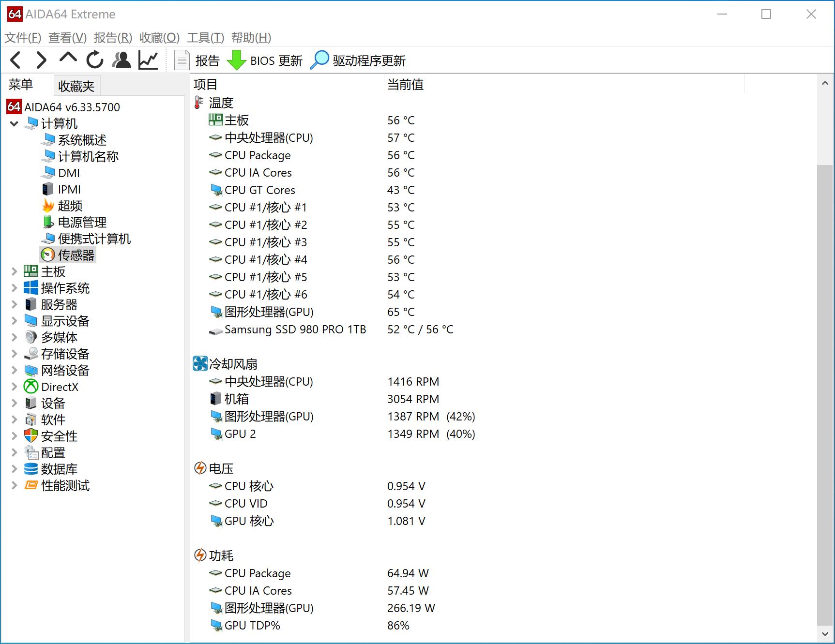
Task: Open 驱动程序更新 driver update tool
Action: [358, 60]
